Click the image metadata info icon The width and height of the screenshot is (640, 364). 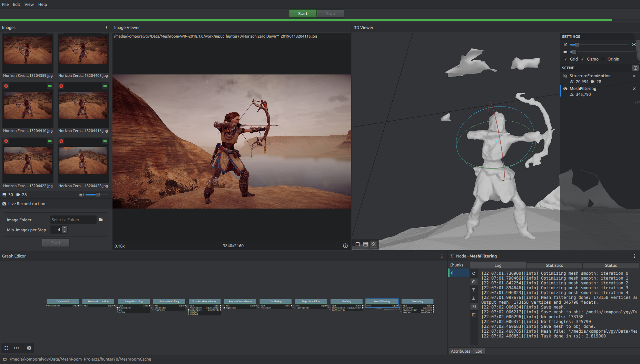click(x=345, y=246)
